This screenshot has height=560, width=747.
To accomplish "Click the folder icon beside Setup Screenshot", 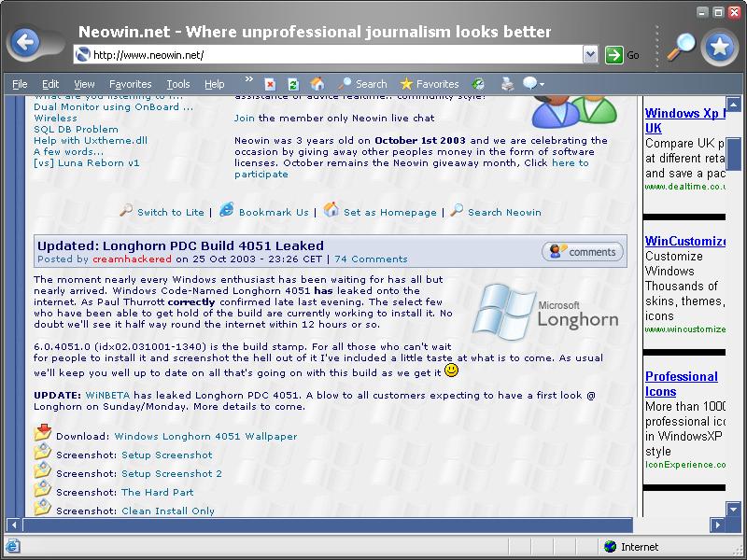I will (x=43, y=452).
